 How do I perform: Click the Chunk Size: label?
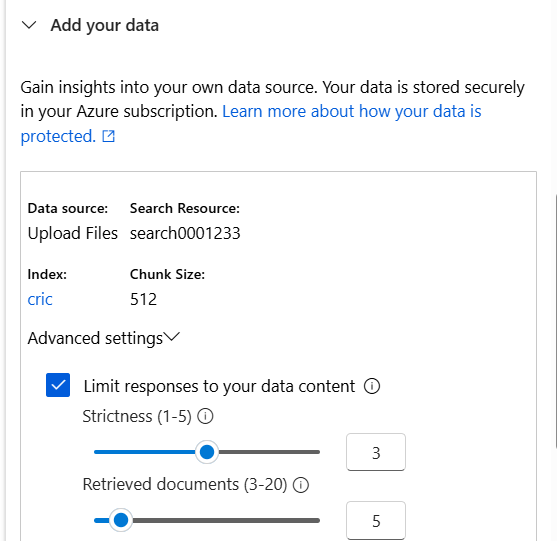(x=167, y=274)
